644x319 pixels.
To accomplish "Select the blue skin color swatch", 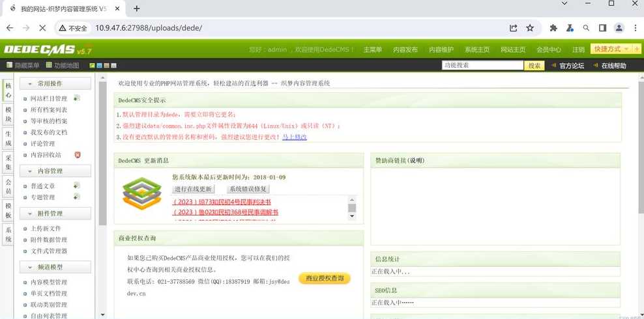I will (99, 65).
